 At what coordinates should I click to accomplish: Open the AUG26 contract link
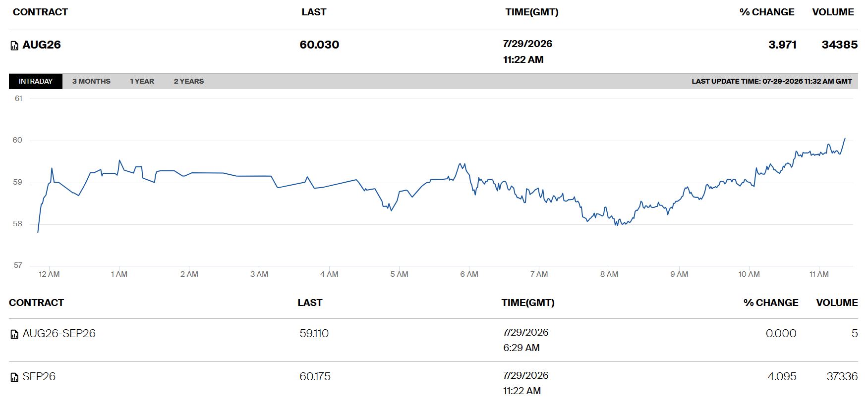[42, 45]
